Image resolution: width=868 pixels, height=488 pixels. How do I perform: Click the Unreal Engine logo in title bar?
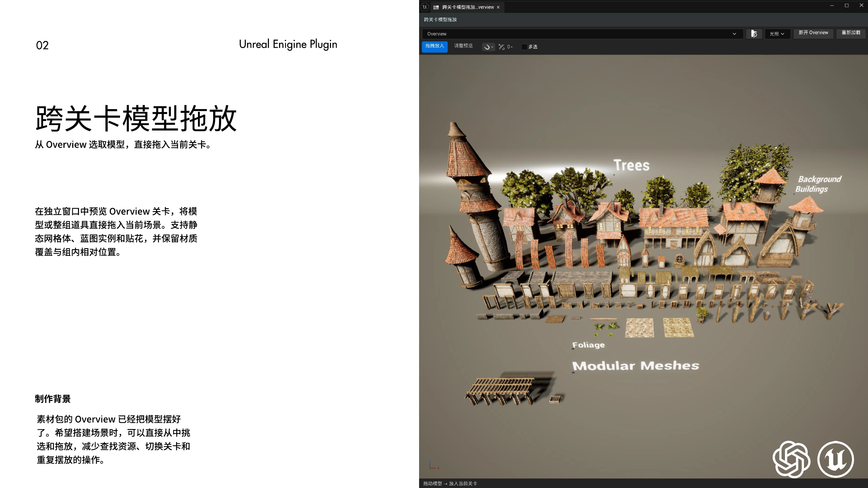[x=425, y=7]
